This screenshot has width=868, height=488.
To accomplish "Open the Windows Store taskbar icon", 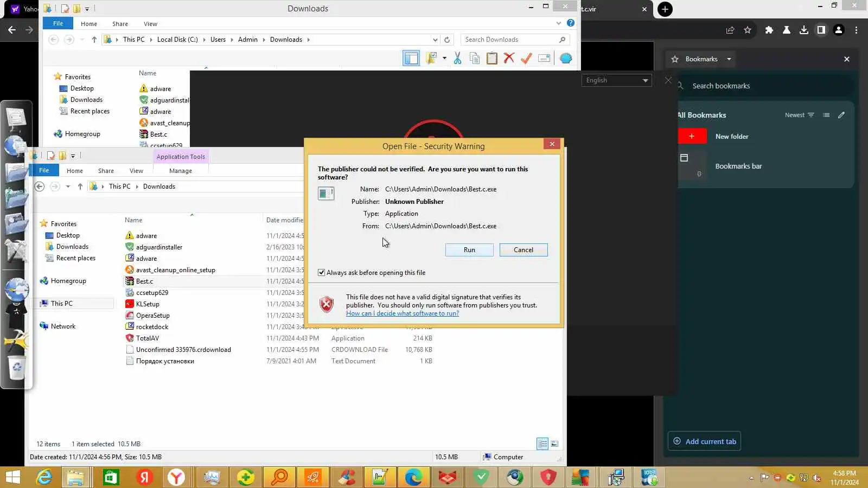I will 111,477.
